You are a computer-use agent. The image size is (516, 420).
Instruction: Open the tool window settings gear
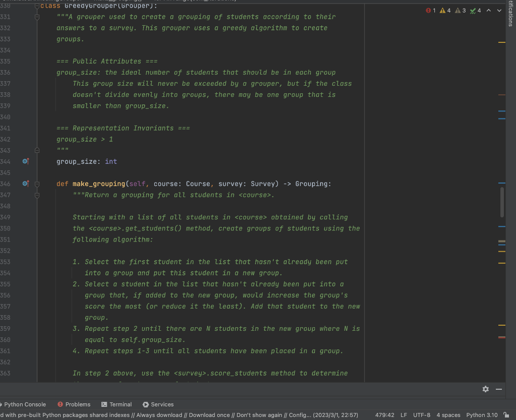click(x=486, y=389)
